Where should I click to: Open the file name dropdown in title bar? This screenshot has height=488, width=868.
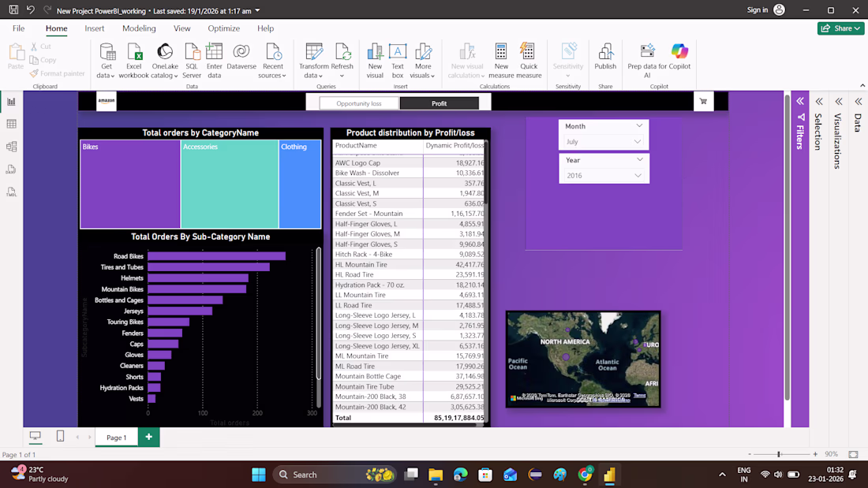pos(257,10)
